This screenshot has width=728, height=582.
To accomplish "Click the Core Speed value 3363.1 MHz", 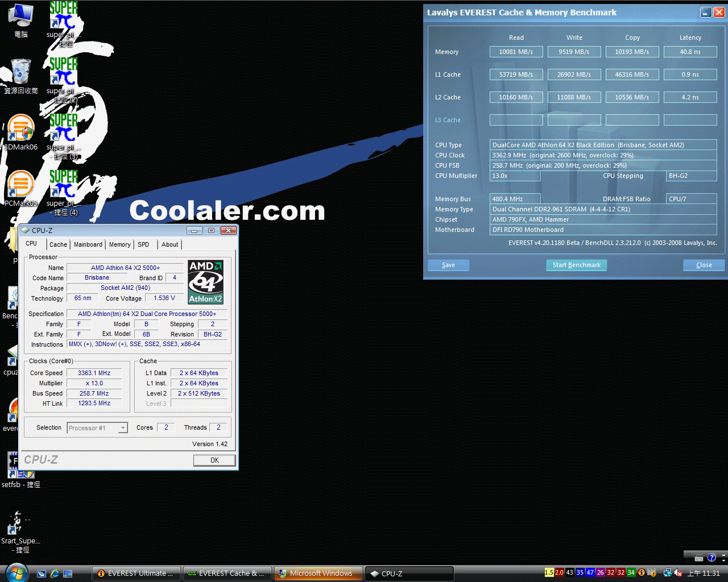I will [94, 373].
